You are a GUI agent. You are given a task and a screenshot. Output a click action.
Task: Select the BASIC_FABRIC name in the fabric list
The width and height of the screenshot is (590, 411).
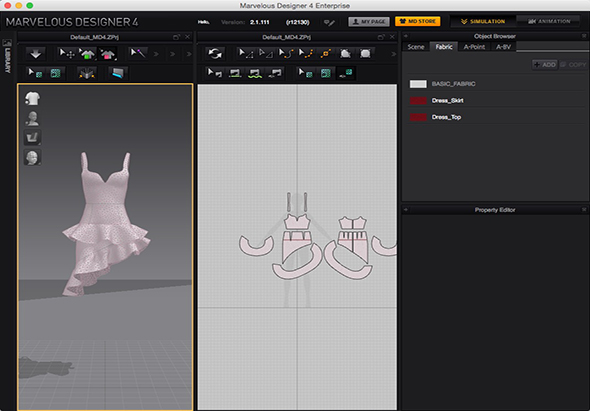pos(453,84)
